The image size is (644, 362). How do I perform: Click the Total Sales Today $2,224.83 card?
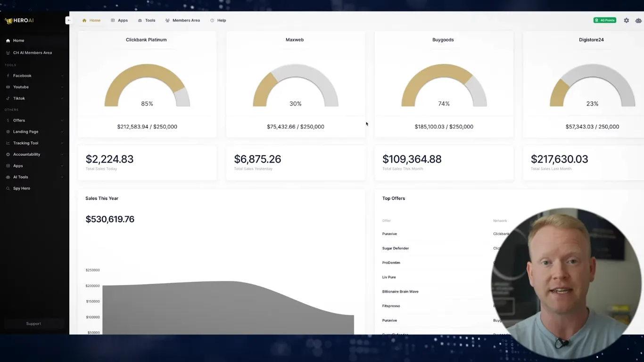147,163
